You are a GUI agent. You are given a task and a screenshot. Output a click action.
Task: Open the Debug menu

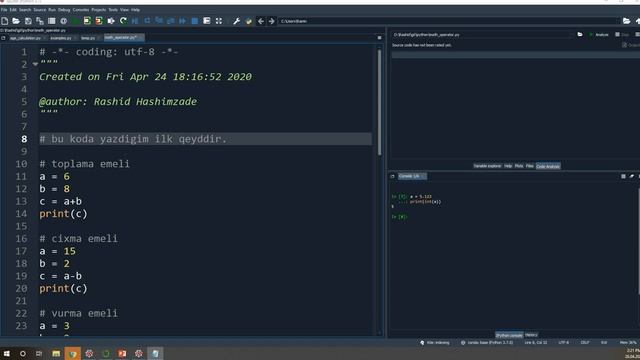coord(64,10)
